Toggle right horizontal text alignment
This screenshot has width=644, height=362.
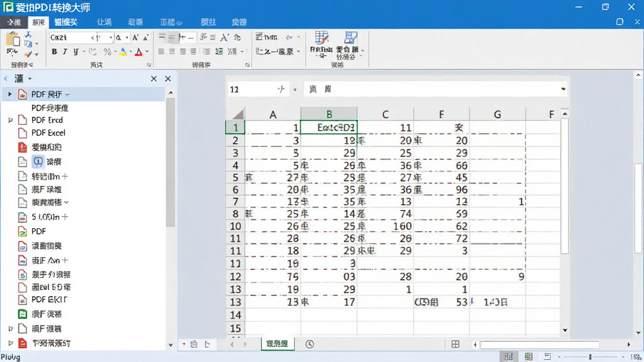182,52
